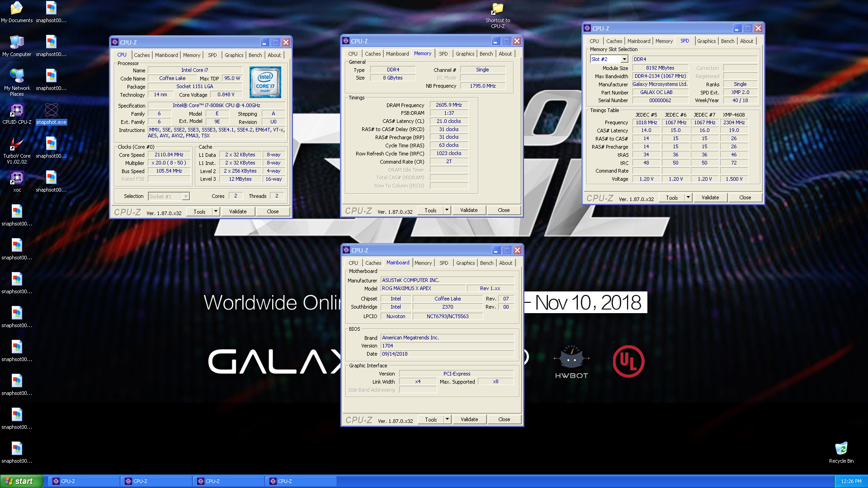This screenshot has width=868, height=488.
Task: Open About tab in SPD window
Action: click(747, 41)
